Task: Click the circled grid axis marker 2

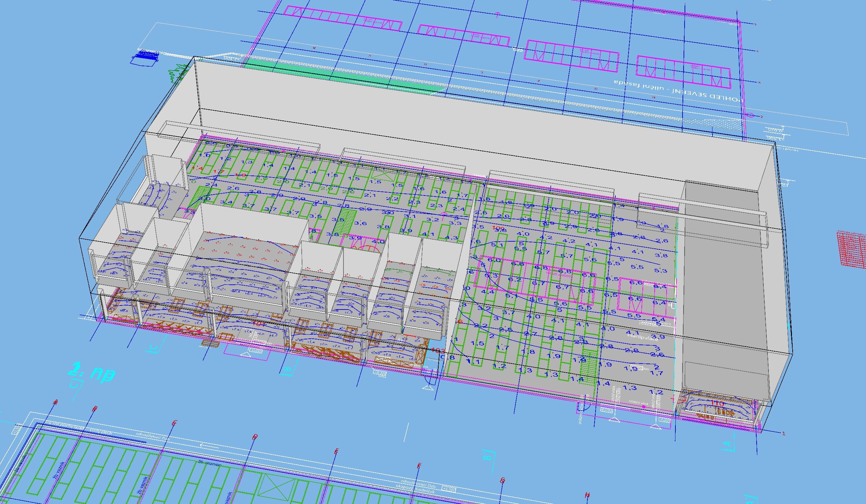Action: (750, 115)
